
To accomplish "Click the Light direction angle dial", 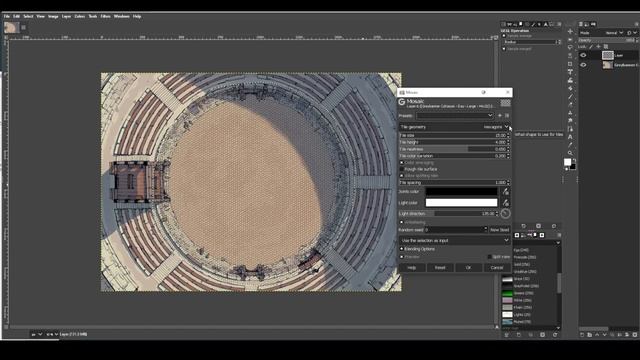I will 505,213.
